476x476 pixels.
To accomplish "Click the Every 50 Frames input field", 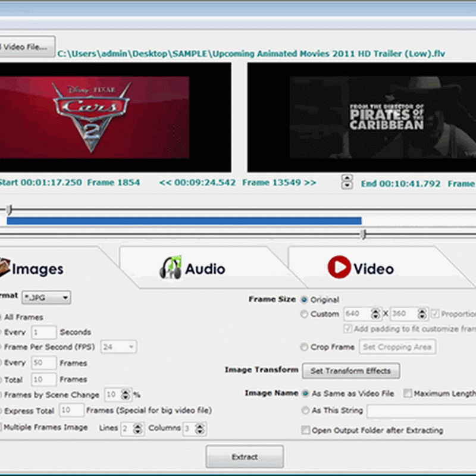I will [43, 363].
